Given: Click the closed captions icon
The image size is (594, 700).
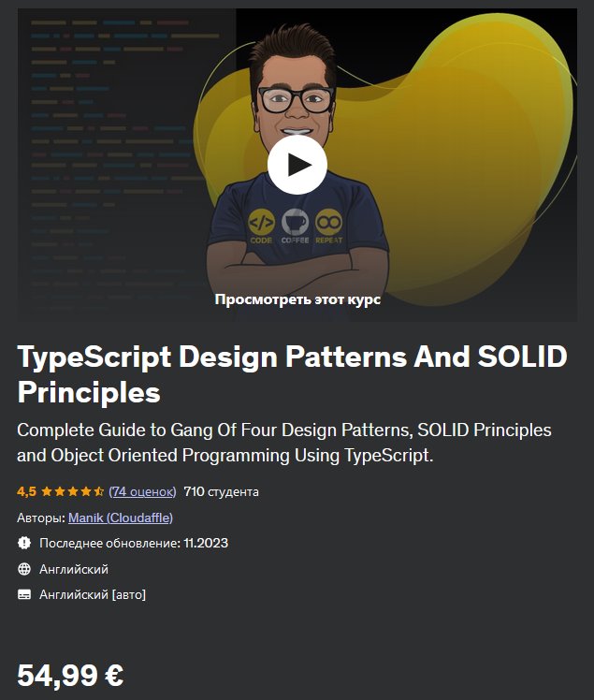Looking at the screenshot, I should 24,594.
